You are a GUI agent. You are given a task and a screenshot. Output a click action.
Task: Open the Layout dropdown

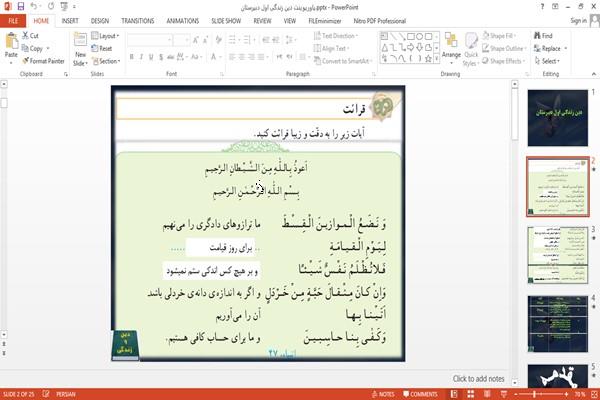[x=105, y=36]
